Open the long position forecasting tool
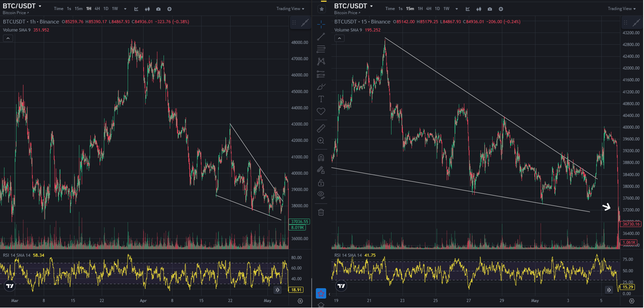The height and width of the screenshot is (308, 644). click(x=321, y=74)
